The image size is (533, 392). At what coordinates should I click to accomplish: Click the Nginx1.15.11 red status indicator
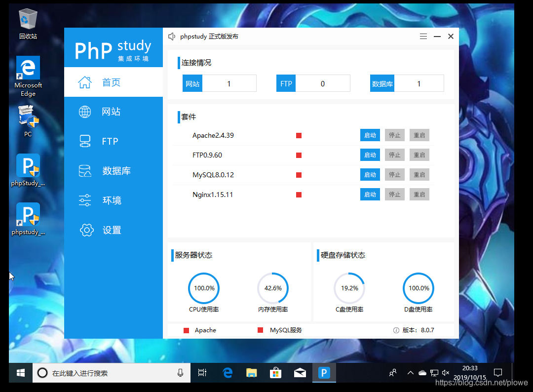298,194
